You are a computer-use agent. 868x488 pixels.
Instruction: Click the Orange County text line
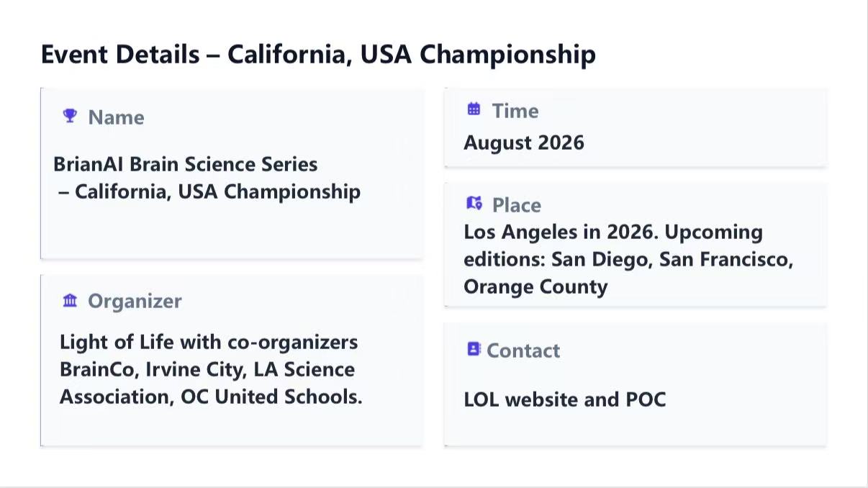coord(535,286)
